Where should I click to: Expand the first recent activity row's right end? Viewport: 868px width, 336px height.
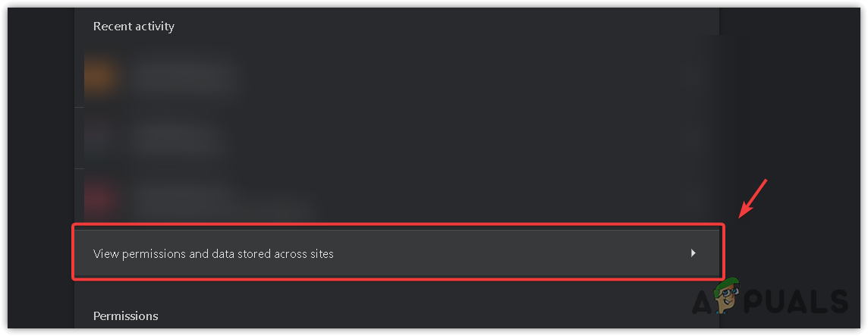tap(693, 76)
